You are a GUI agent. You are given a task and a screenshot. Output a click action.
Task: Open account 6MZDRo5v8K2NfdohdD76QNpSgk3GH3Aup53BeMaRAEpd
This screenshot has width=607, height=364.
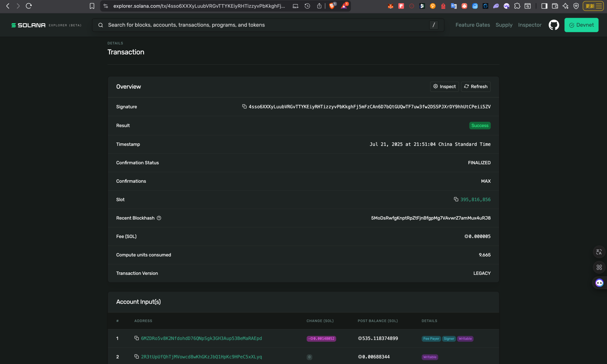[x=201, y=338]
